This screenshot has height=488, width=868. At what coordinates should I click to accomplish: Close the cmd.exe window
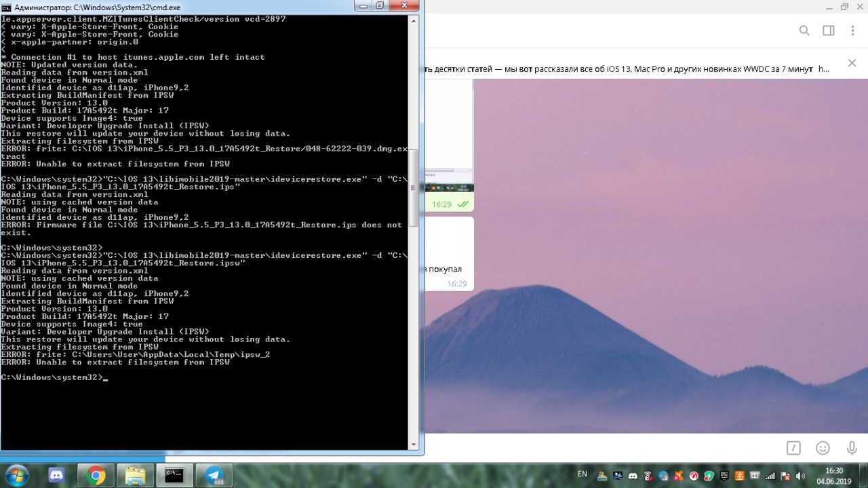[403, 6]
